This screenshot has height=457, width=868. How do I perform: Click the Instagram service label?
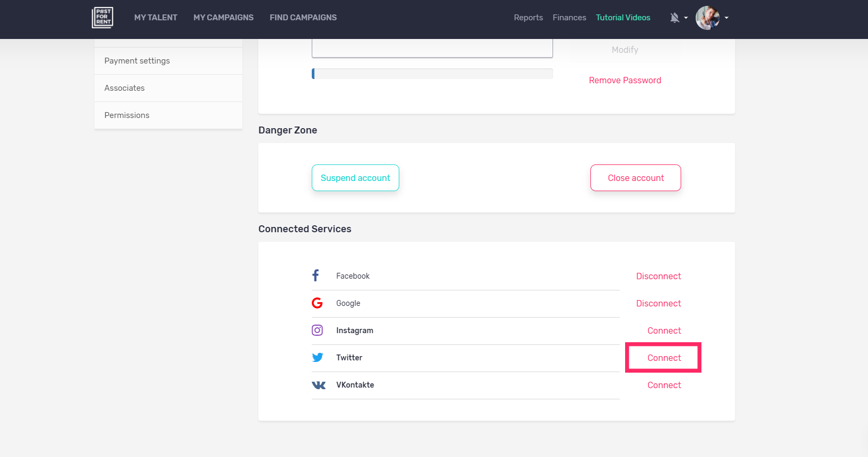tap(354, 330)
